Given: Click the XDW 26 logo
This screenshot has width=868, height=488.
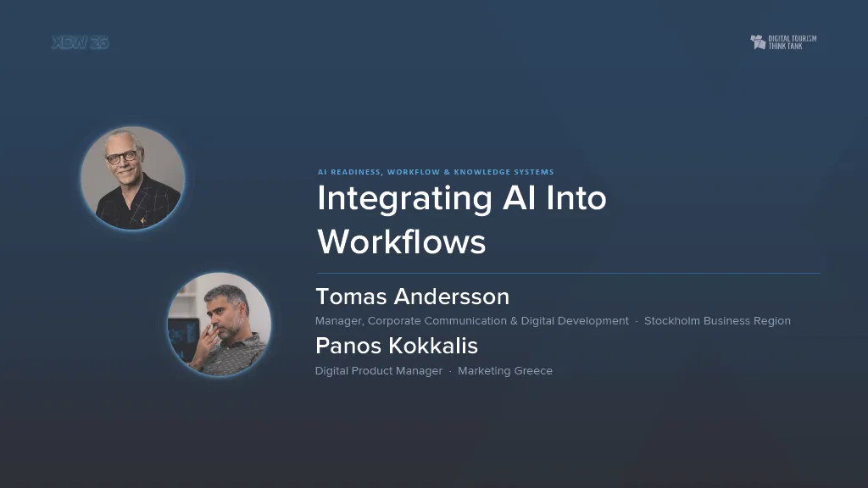Looking at the screenshot, I should (81, 42).
